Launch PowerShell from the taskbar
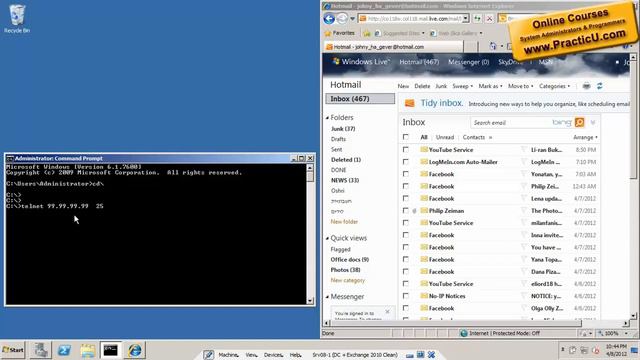 [64, 350]
